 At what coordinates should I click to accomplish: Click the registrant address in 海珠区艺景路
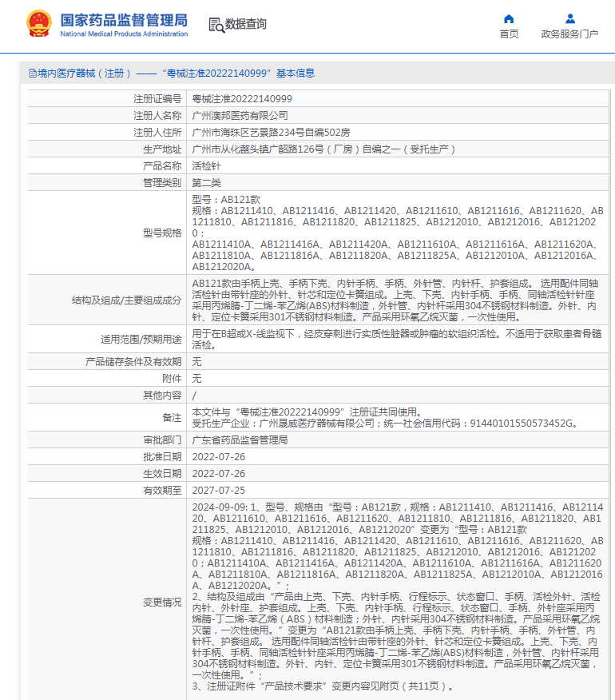(271, 132)
